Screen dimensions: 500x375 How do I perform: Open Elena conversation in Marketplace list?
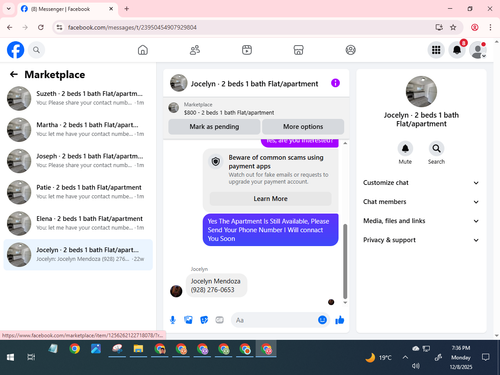pyautogui.click(x=78, y=223)
